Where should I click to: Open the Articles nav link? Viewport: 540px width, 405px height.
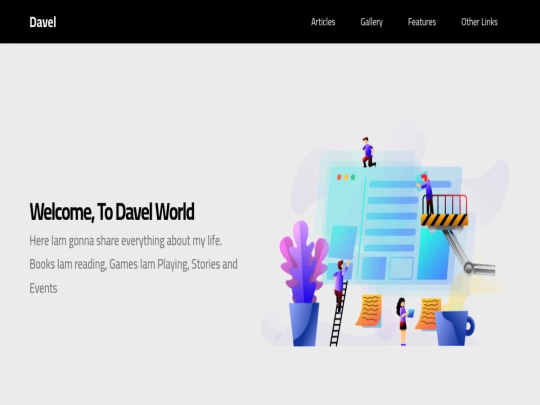323,22
